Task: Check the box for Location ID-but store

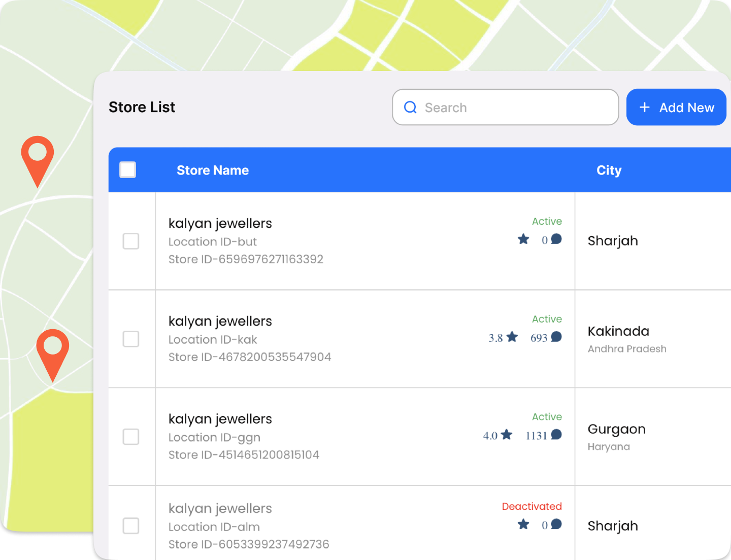Action: pos(131,241)
